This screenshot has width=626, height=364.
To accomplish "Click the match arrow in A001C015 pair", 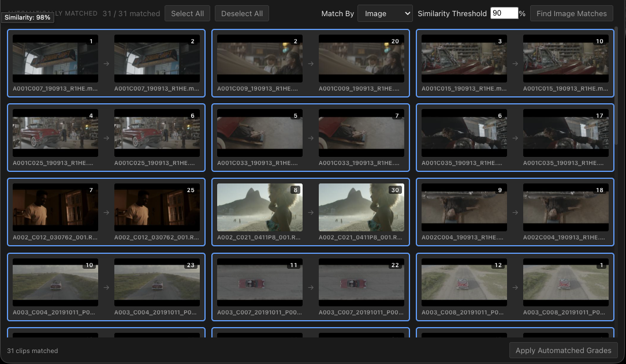I will point(515,63).
